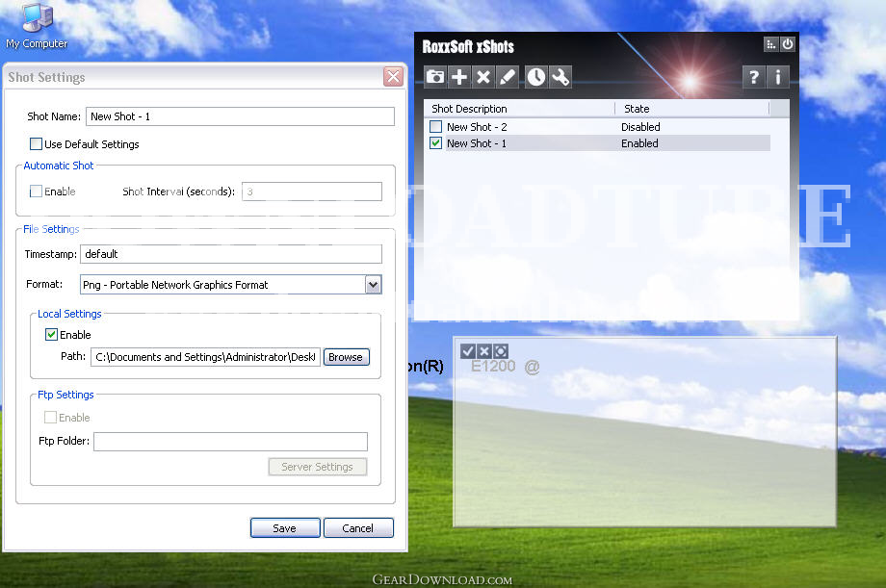This screenshot has width=886, height=588.
Task: Select the New Shot - 2 row text
Action: [477, 127]
